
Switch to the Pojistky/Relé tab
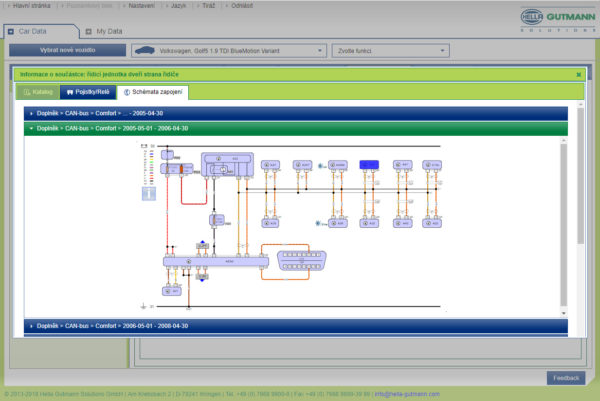[x=87, y=92]
